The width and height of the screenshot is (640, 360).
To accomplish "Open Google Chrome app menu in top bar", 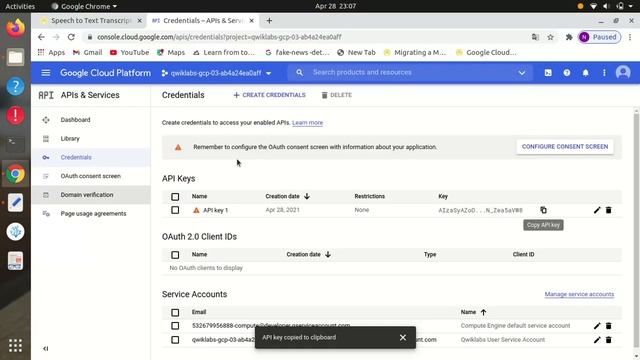I will (x=84, y=6).
